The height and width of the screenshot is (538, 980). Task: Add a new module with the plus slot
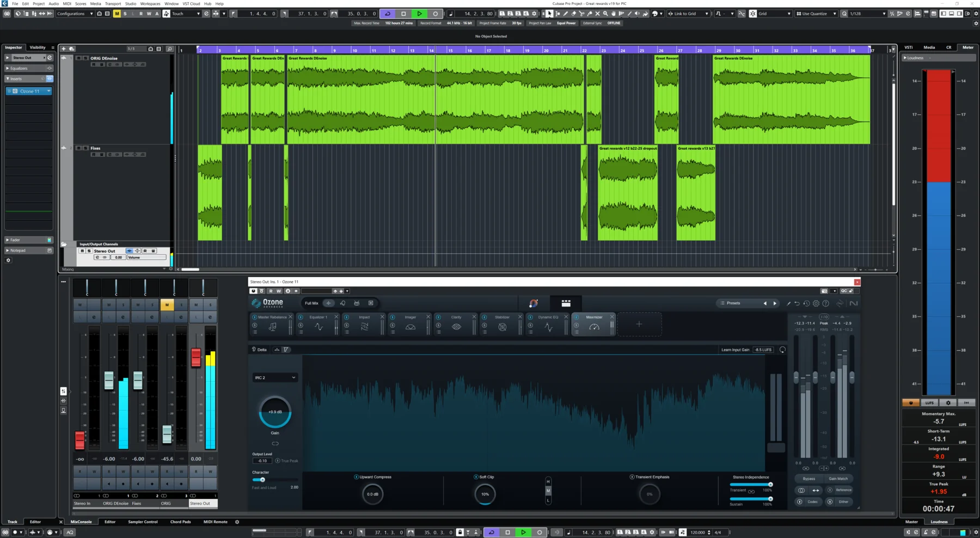[x=639, y=325]
